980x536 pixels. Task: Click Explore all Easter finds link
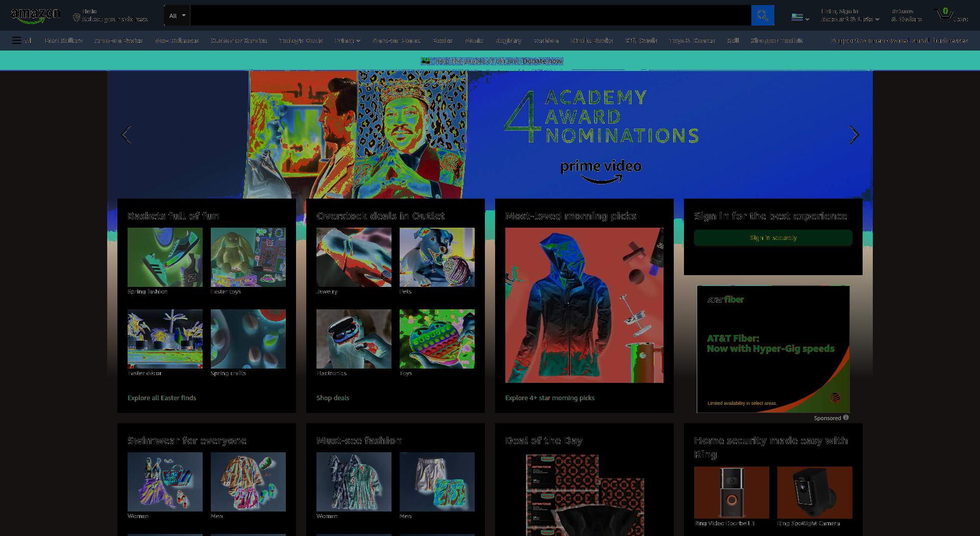[162, 398]
